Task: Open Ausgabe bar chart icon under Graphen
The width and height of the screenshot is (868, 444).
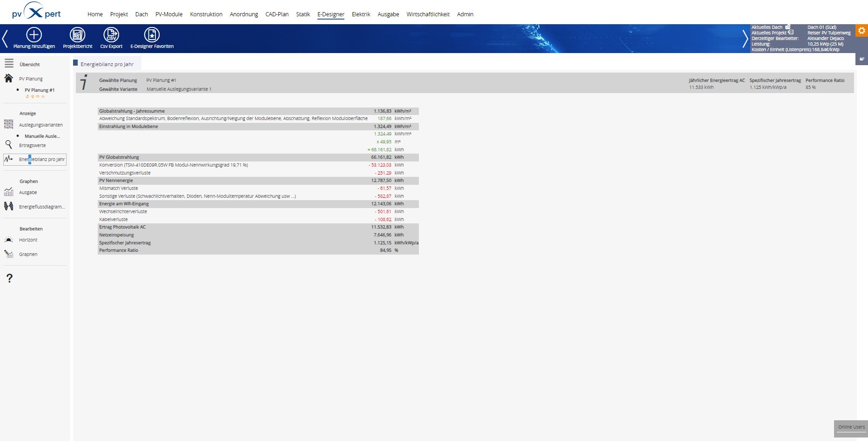Action: [x=8, y=192]
